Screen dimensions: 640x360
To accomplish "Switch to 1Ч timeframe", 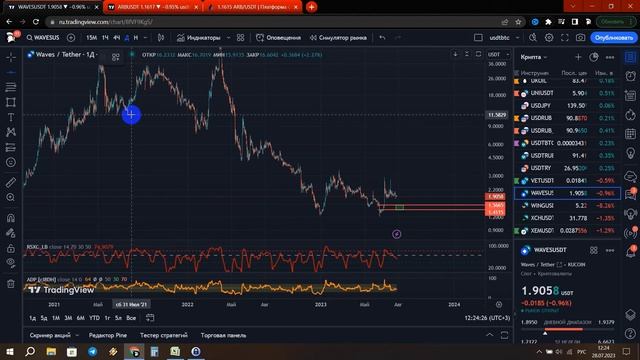I will pos(105,38).
